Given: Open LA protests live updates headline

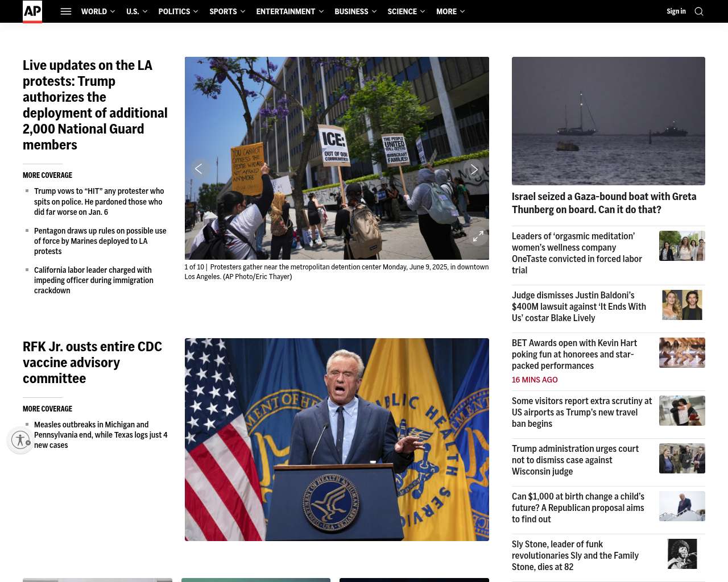Looking at the screenshot, I should tap(95, 105).
